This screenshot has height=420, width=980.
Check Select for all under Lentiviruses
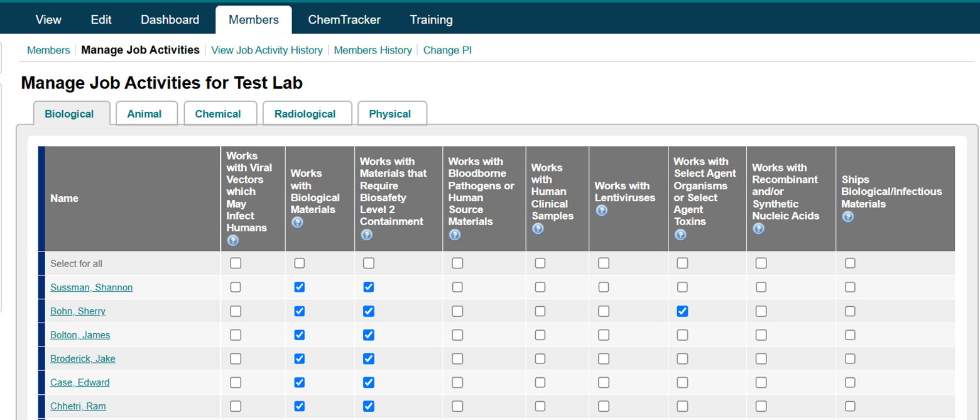tap(604, 263)
